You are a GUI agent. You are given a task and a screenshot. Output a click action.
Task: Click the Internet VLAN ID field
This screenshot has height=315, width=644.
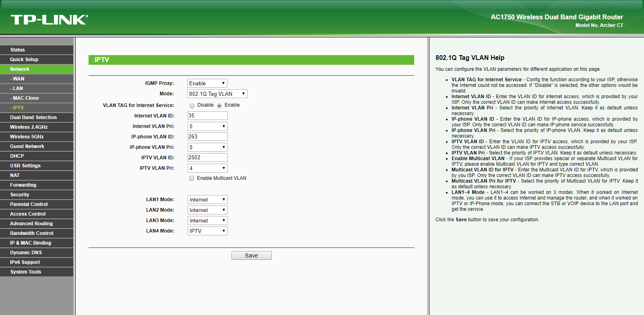(208, 116)
